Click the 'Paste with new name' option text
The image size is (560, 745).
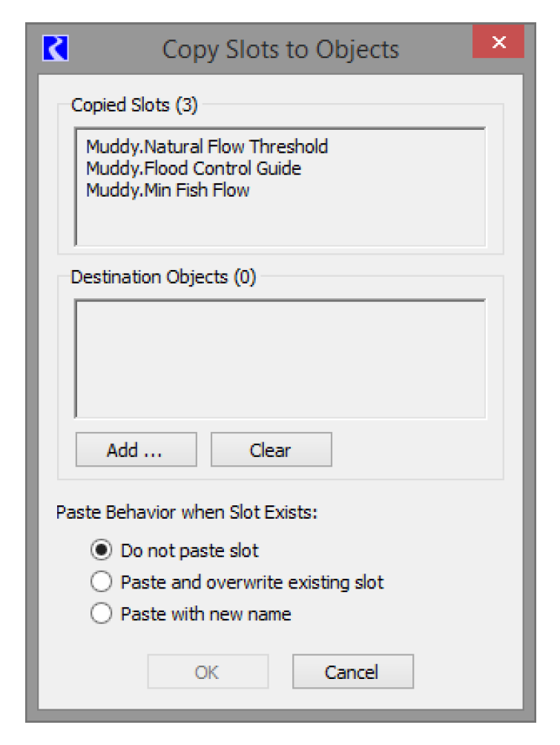click(205, 614)
